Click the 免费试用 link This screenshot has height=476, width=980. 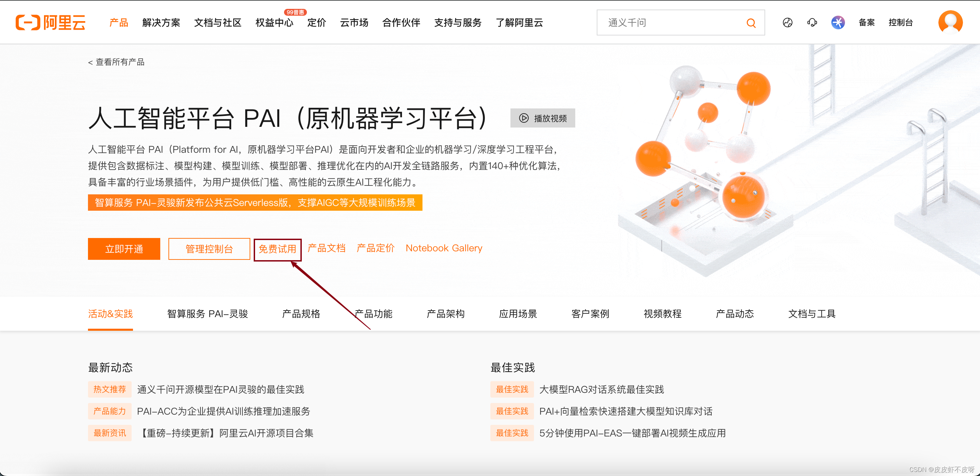[277, 249]
